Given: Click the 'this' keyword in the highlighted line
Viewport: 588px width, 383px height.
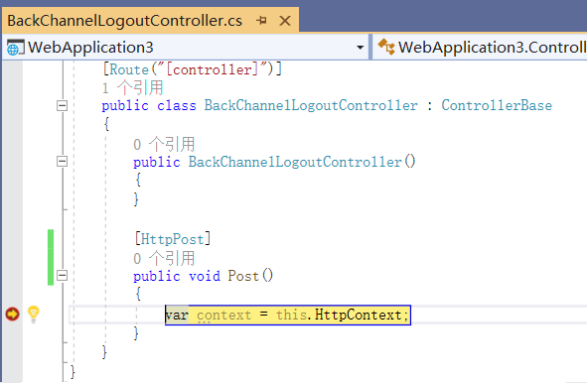Looking at the screenshot, I should (291, 315).
